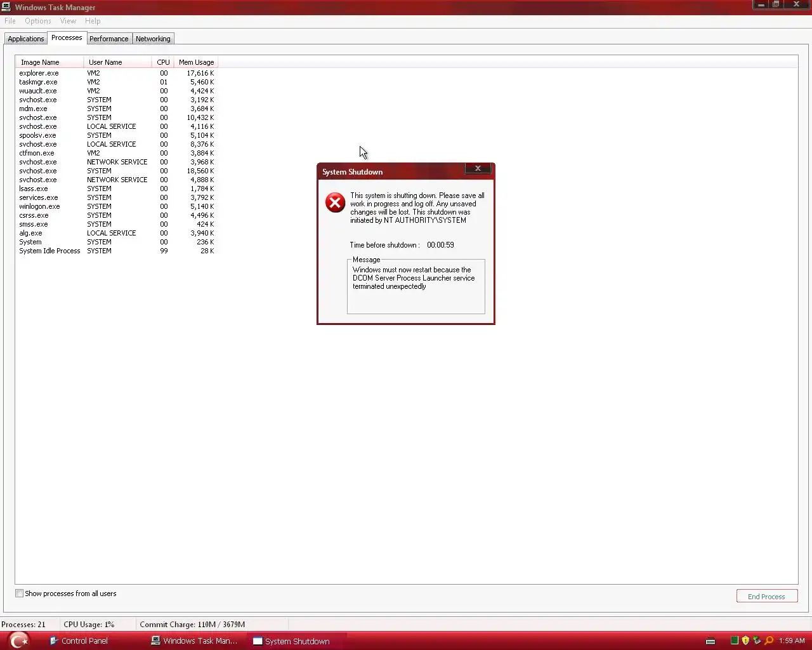Screen dimensions: 812x650
Task: Click the language bar keyboard icon in tray
Action: 710,640
